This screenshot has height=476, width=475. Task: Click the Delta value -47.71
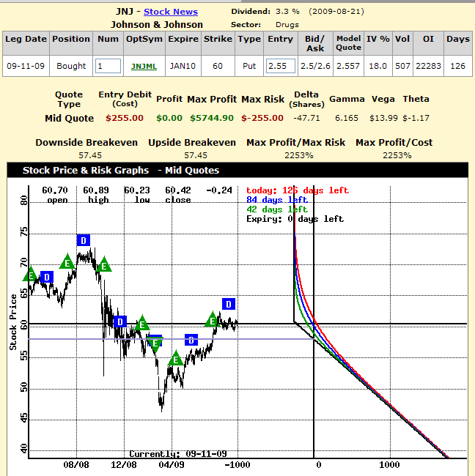(306, 118)
